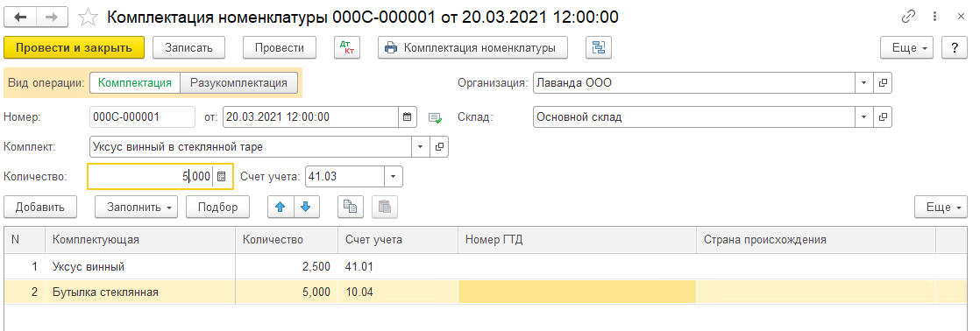980x331 pixels.
Task: Open Подбор selection dialog
Action: point(218,208)
